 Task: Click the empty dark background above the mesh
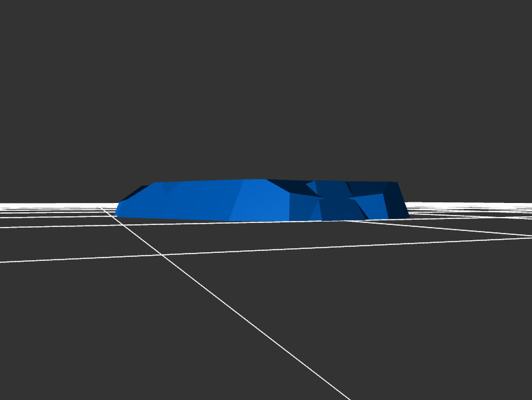(266, 87)
